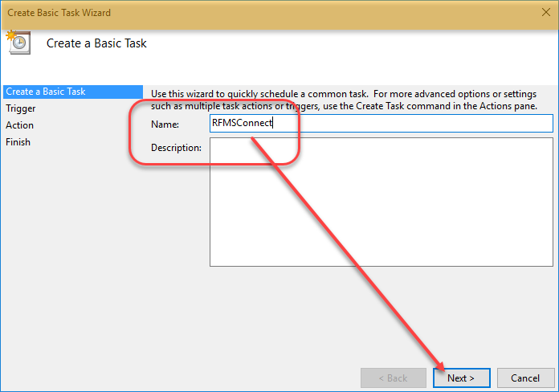Click the Name: label
The width and height of the screenshot is (559, 392).
(x=165, y=125)
